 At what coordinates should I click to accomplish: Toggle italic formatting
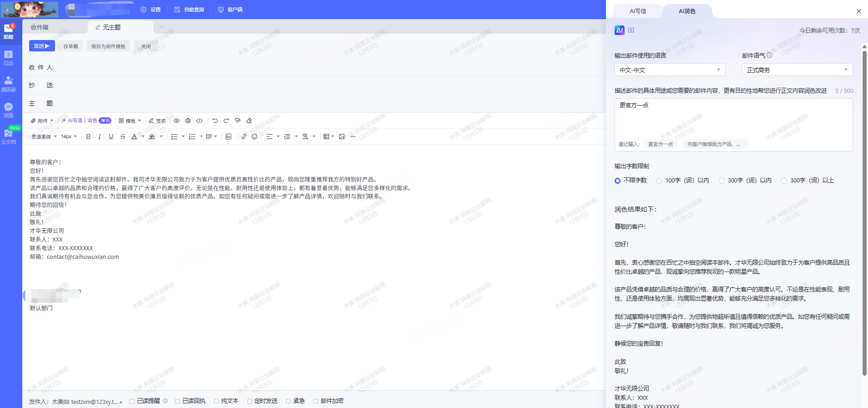pos(100,136)
